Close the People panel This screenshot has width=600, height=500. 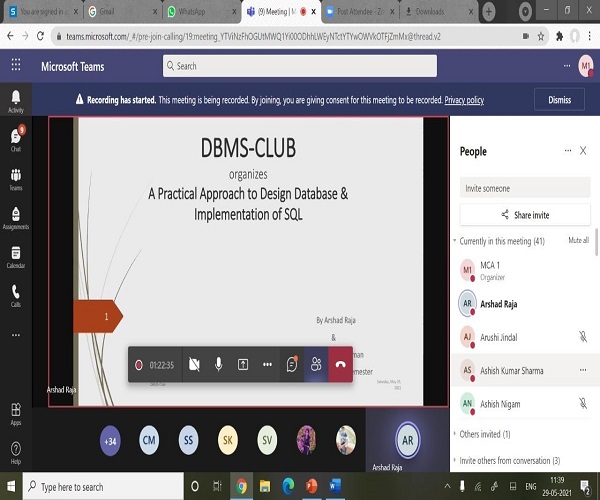583,151
